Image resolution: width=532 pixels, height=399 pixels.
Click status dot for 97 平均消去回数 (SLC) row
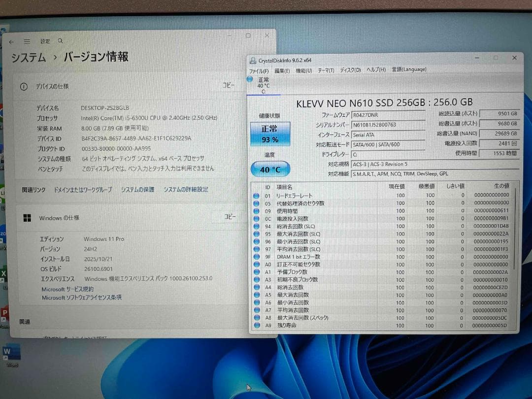click(x=257, y=249)
